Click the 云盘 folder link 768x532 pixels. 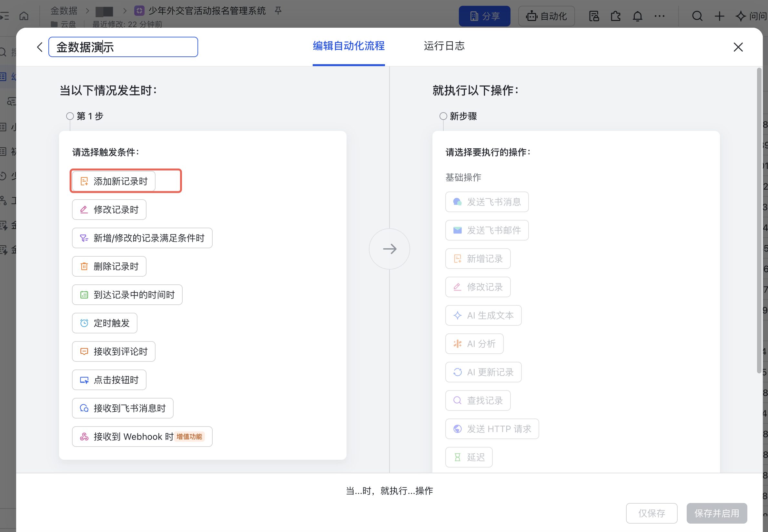pos(64,24)
